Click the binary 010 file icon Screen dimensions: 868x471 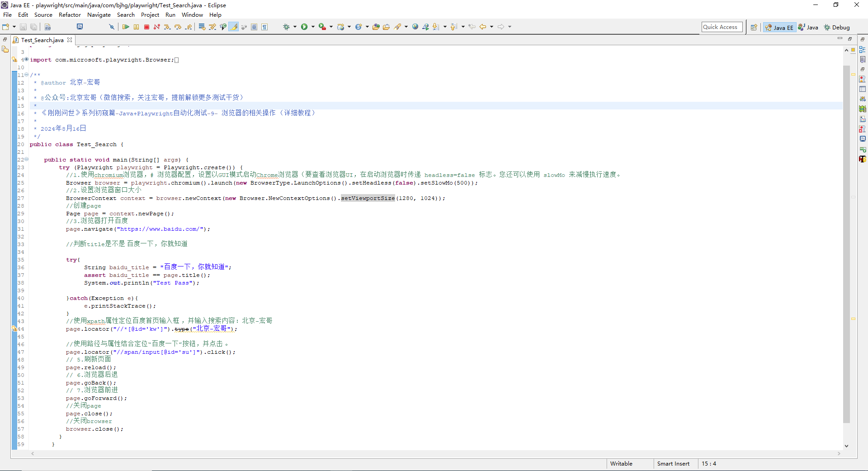(x=47, y=27)
